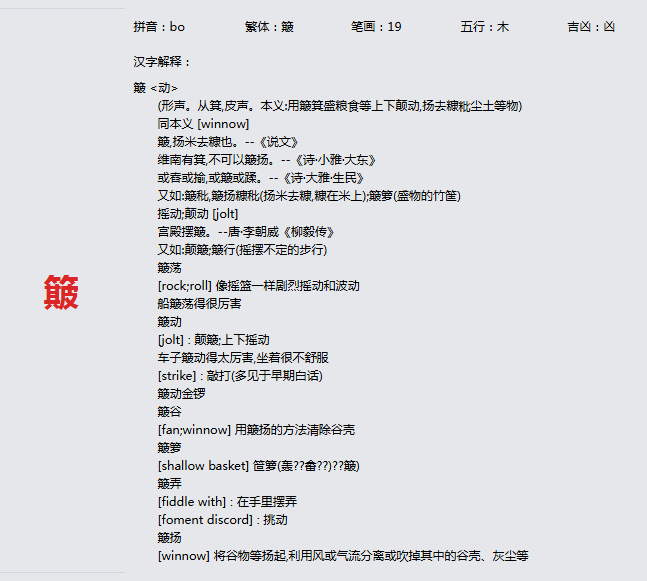Image resolution: width=647 pixels, height=581 pixels.
Task: Click the pinyin label 拼音：bo
Action: [159, 27]
